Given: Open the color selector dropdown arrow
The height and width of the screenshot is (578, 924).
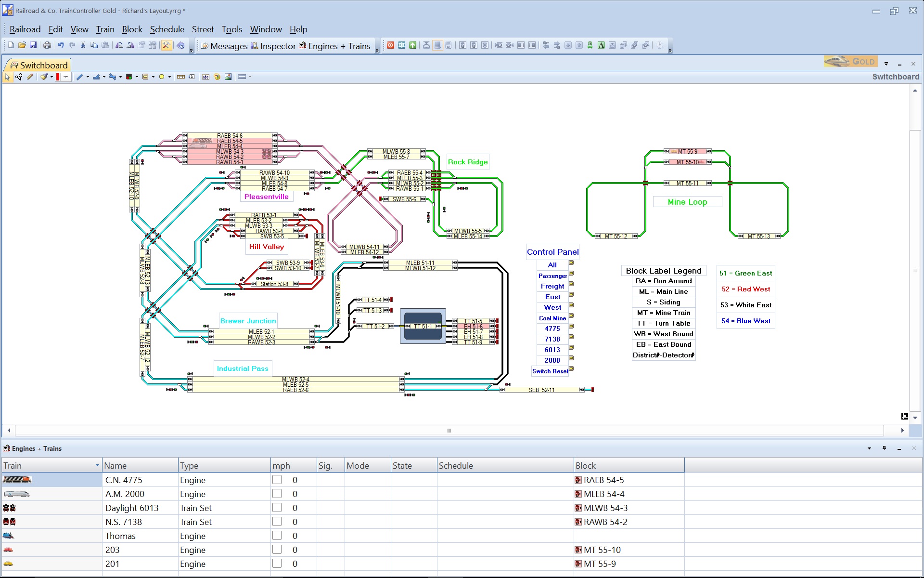Looking at the screenshot, I should pos(65,77).
